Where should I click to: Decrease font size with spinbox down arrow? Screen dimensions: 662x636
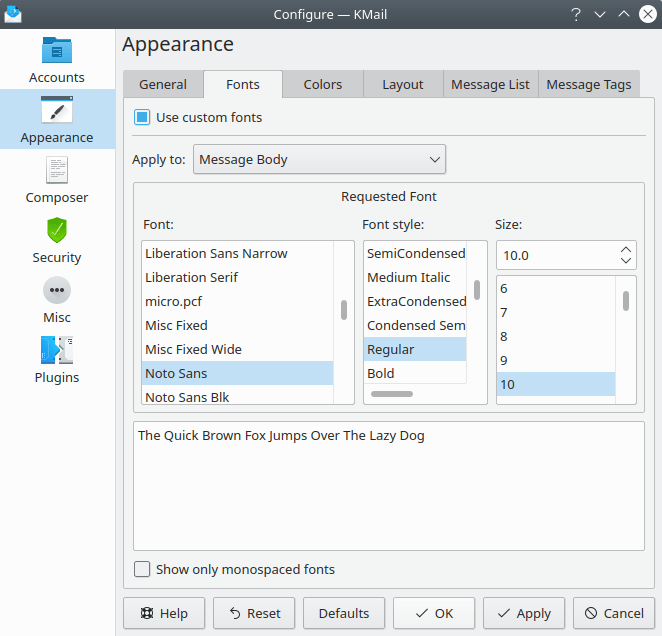[626, 261]
